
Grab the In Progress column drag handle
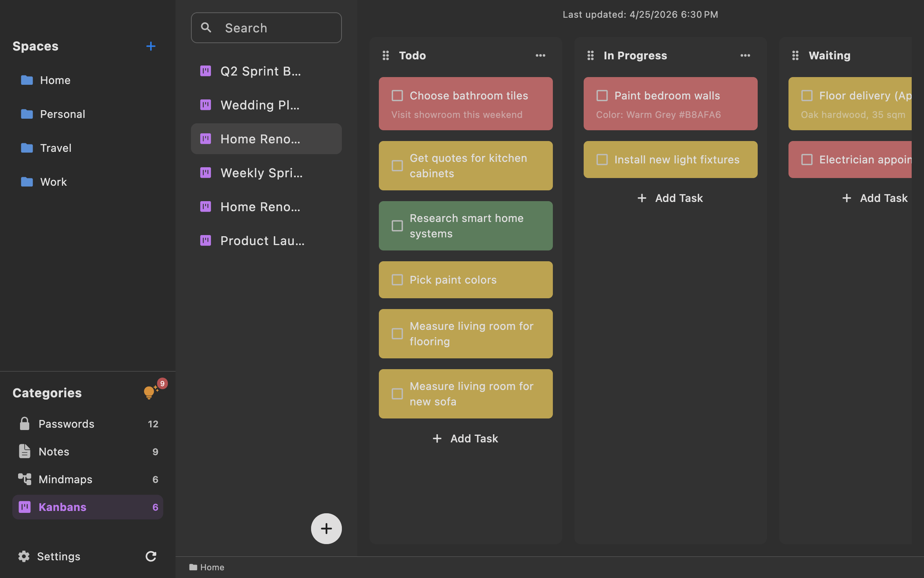590,55
